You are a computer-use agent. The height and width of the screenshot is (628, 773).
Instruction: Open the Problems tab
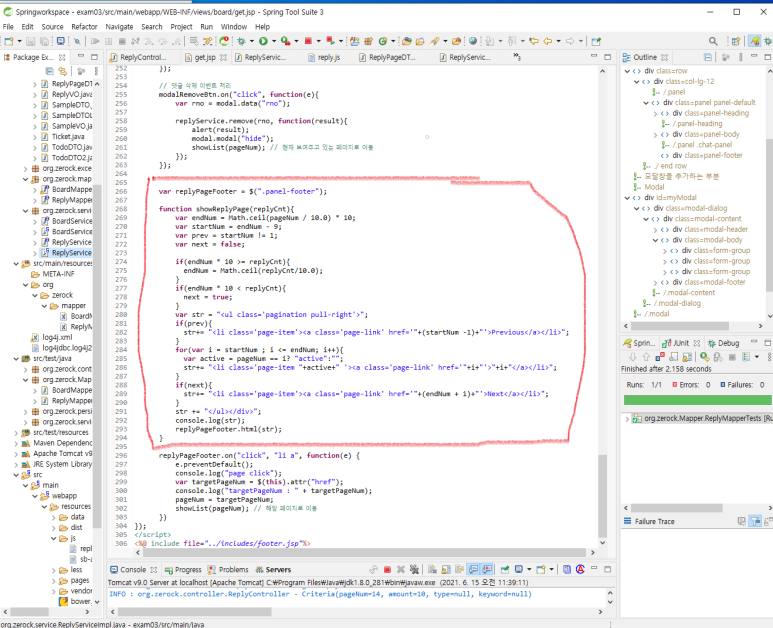[228, 569]
